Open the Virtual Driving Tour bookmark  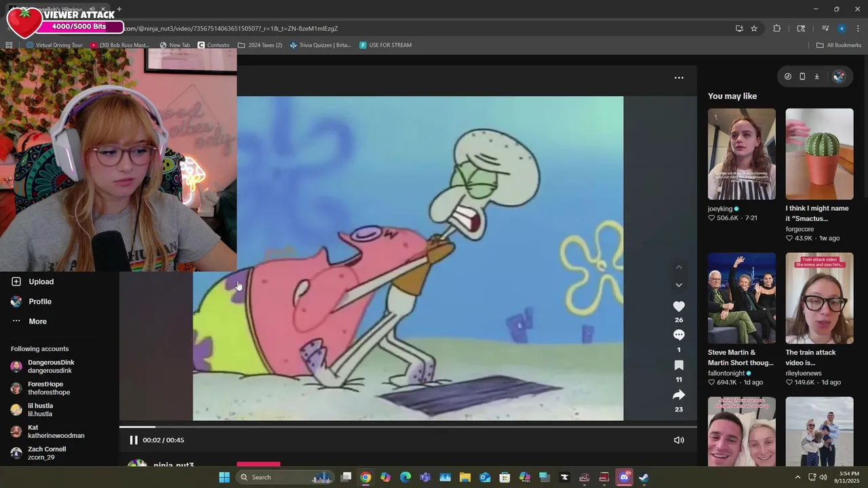click(x=54, y=45)
